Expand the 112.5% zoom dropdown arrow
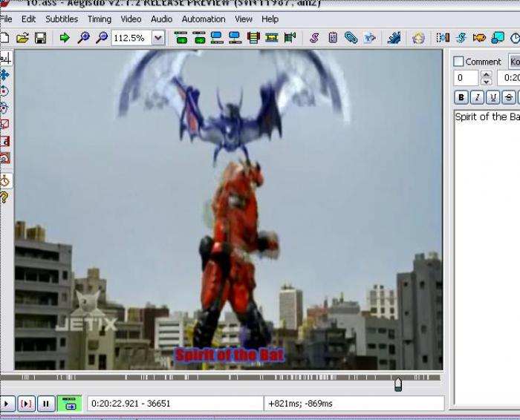Screen dimensions: 520x420 [158, 38]
